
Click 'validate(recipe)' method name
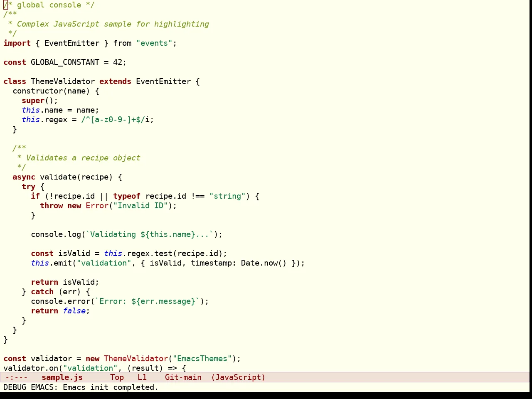click(x=76, y=177)
